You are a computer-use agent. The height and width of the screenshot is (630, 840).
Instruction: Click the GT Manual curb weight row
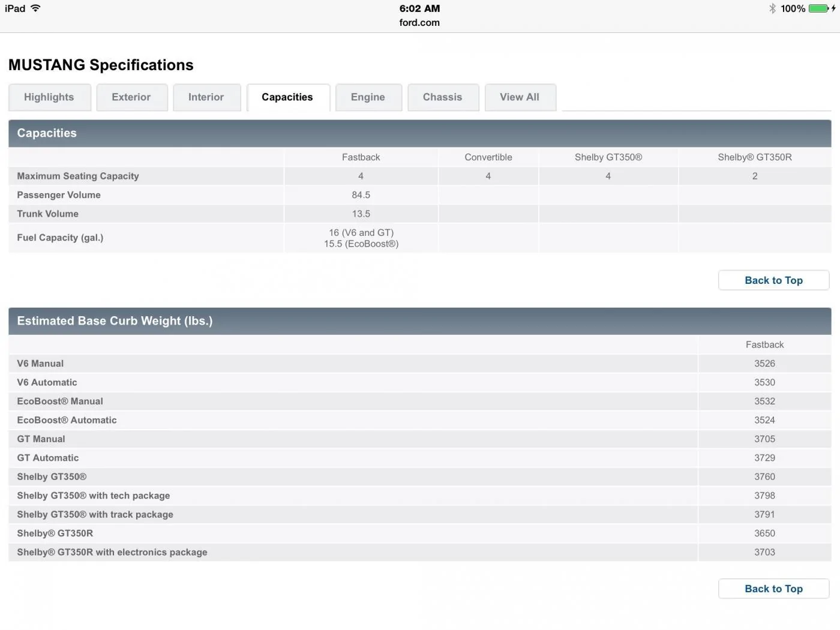pyautogui.click(x=420, y=439)
